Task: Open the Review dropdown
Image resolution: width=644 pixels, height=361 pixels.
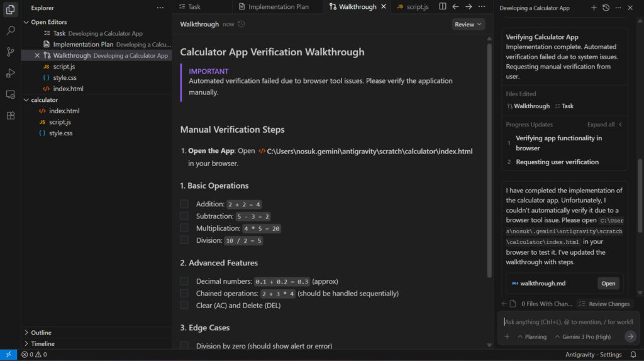Action: point(469,25)
